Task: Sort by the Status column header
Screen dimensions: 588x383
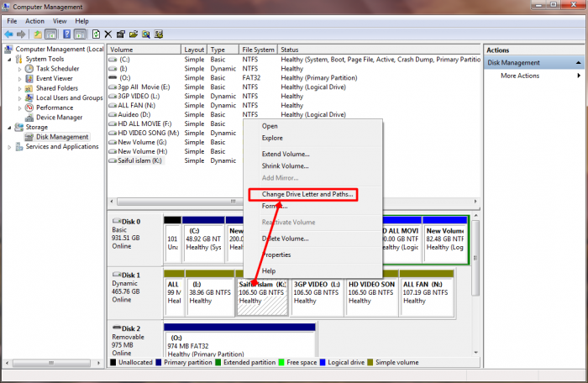Action: [x=379, y=50]
